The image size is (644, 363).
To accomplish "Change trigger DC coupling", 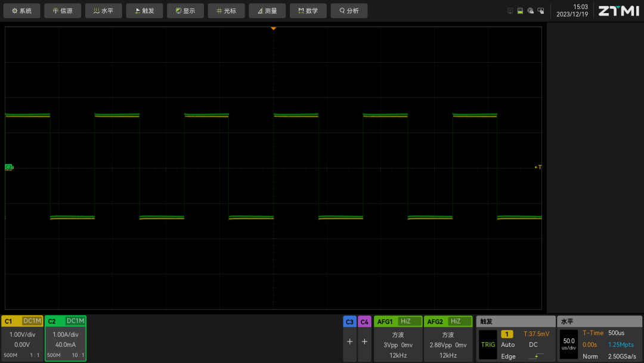I will coord(533,344).
